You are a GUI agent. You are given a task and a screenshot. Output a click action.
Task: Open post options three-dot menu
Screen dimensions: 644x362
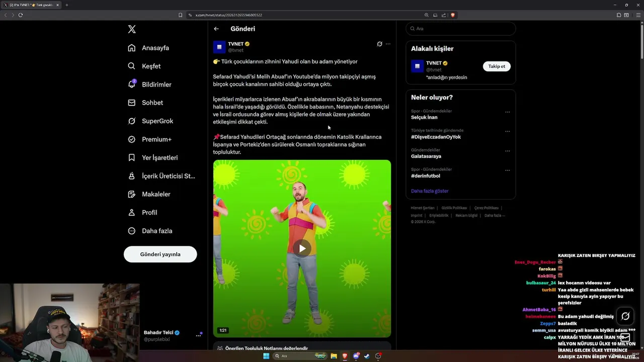click(x=388, y=44)
